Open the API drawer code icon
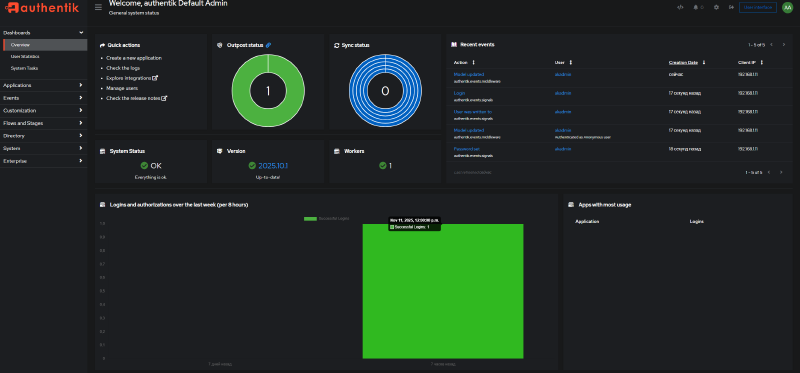The height and width of the screenshot is (373, 800). pyautogui.click(x=680, y=7)
